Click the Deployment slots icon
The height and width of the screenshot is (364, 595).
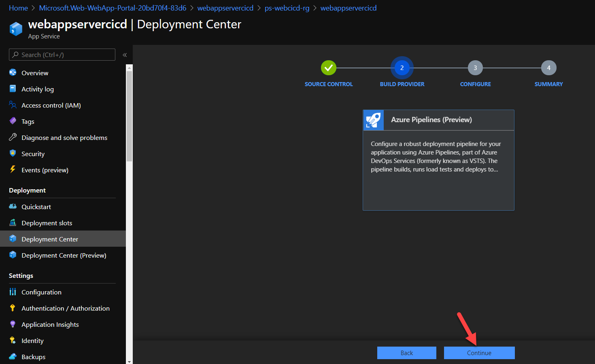coord(13,223)
